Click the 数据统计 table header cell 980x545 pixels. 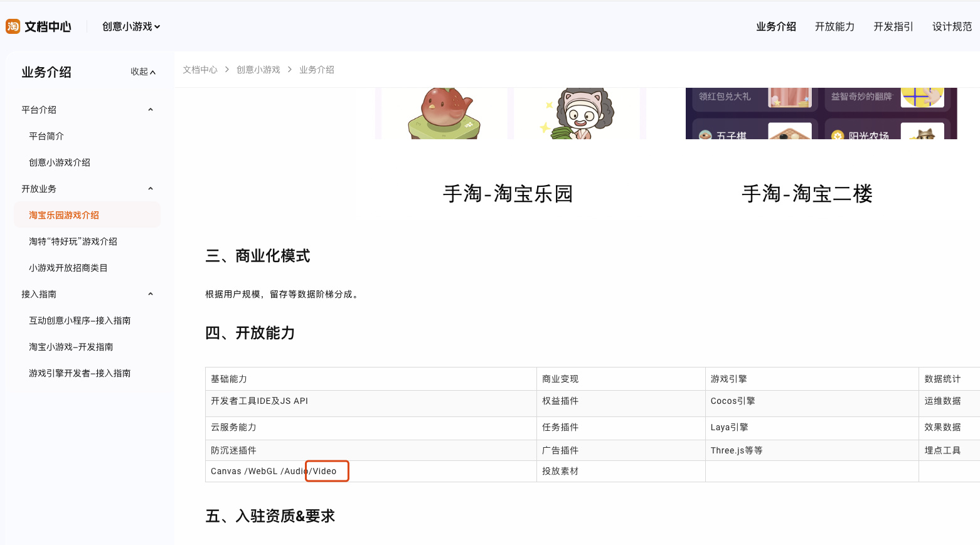(949, 379)
